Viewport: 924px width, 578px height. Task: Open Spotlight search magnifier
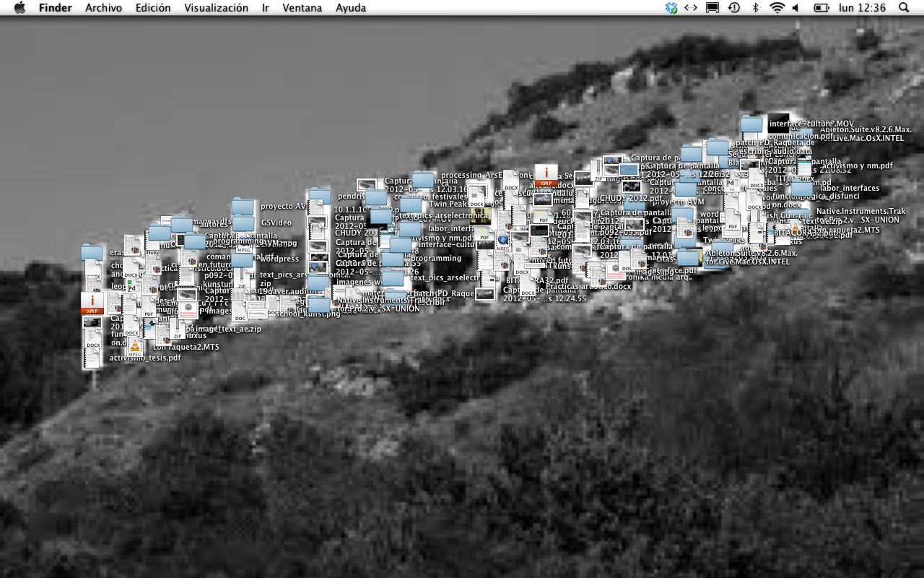pos(904,8)
